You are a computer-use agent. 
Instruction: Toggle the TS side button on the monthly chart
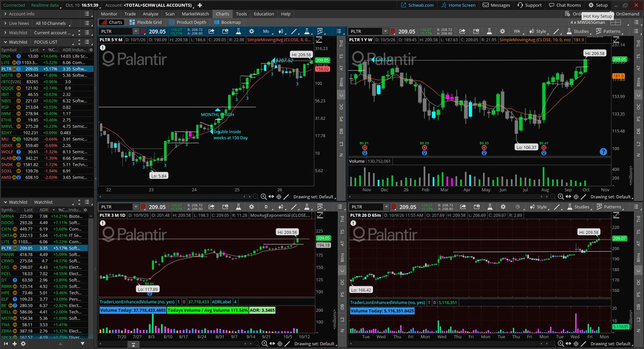pos(341,55)
